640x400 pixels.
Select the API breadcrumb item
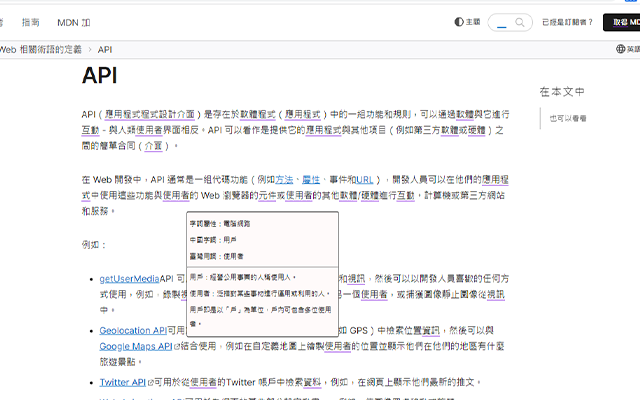pyautogui.click(x=104, y=49)
